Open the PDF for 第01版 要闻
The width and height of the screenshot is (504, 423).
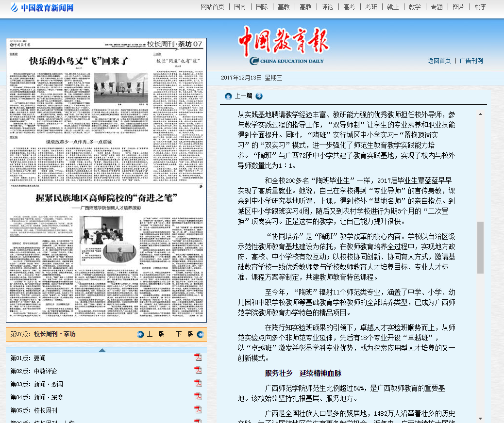[198, 357]
